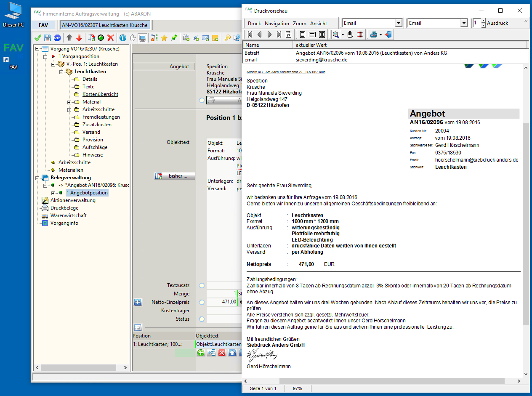The width and height of the screenshot is (532, 396).
Task: Open the printer icon's dropdown arrow
Action: 380,35
